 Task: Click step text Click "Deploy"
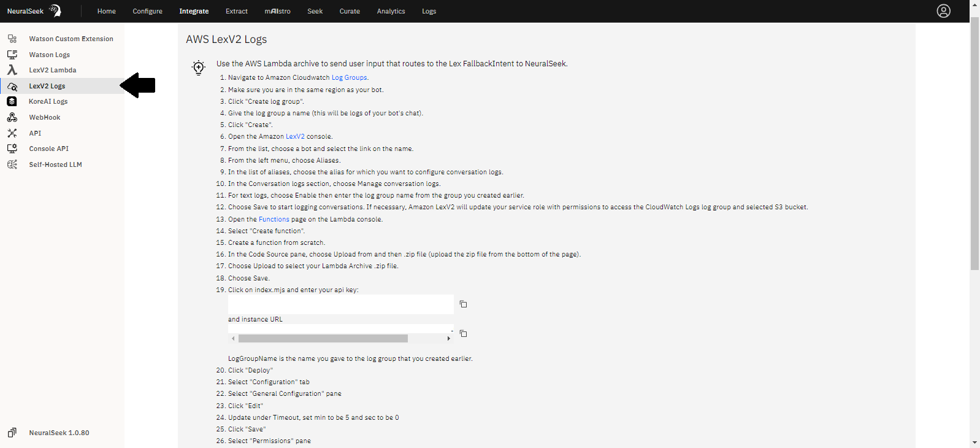(x=250, y=370)
